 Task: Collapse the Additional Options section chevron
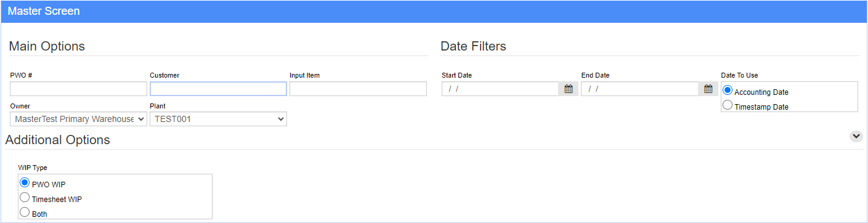point(856,137)
